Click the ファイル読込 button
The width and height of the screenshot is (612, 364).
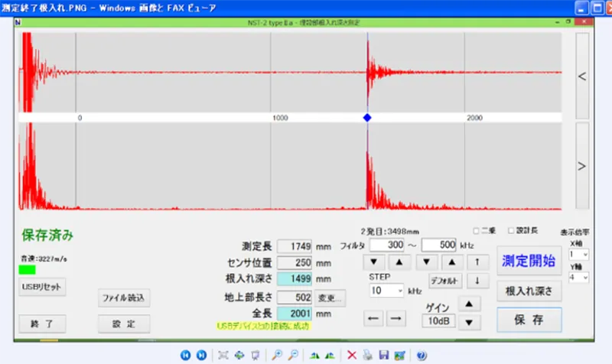click(x=124, y=297)
